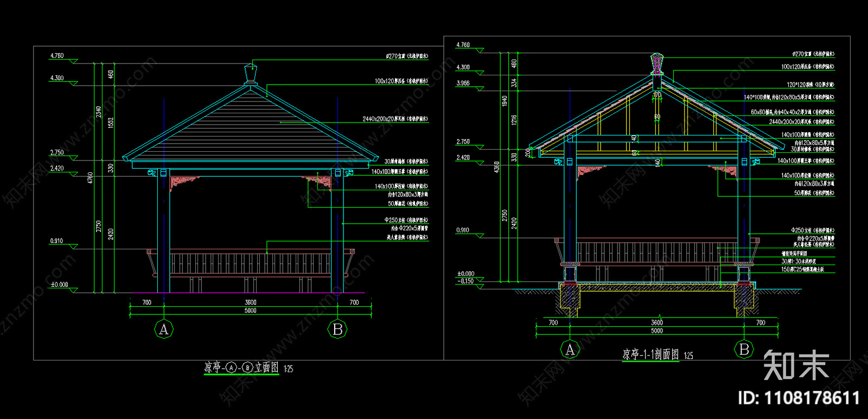Select the 3.966 elevation mark in the section drawing
The height and width of the screenshot is (419, 868).
(463, 83)
